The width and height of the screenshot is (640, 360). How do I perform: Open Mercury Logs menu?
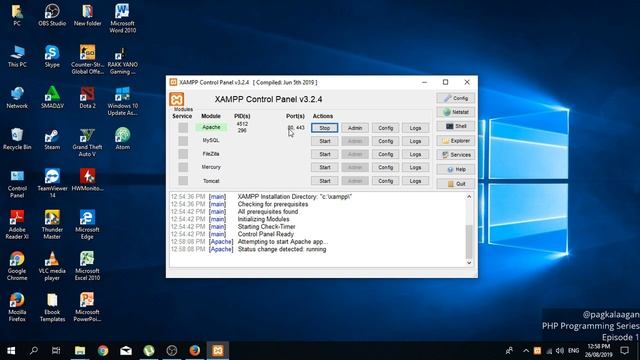click(x=415, y=167)
